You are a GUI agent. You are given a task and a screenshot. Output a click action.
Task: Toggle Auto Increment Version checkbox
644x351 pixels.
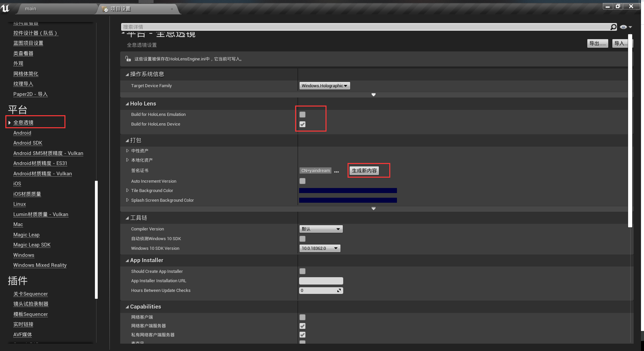click(302, 181)
